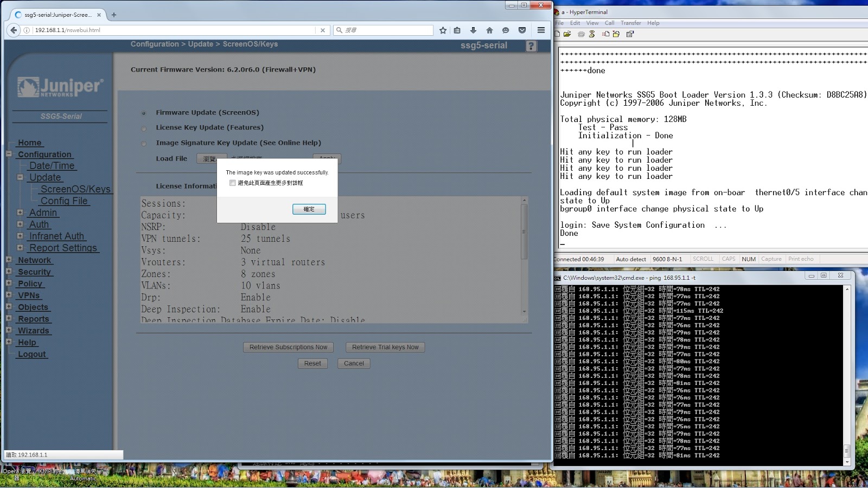Image resolution: width=868 pixels, height=488 pixels.
Task: Expand the Report Settings tree node
Action: [20, 247]
